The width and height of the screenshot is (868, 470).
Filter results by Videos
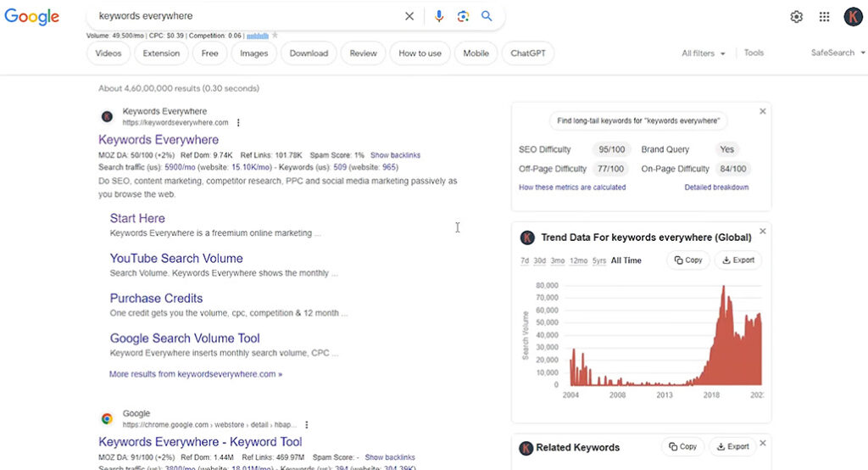(x=108, y=53)
